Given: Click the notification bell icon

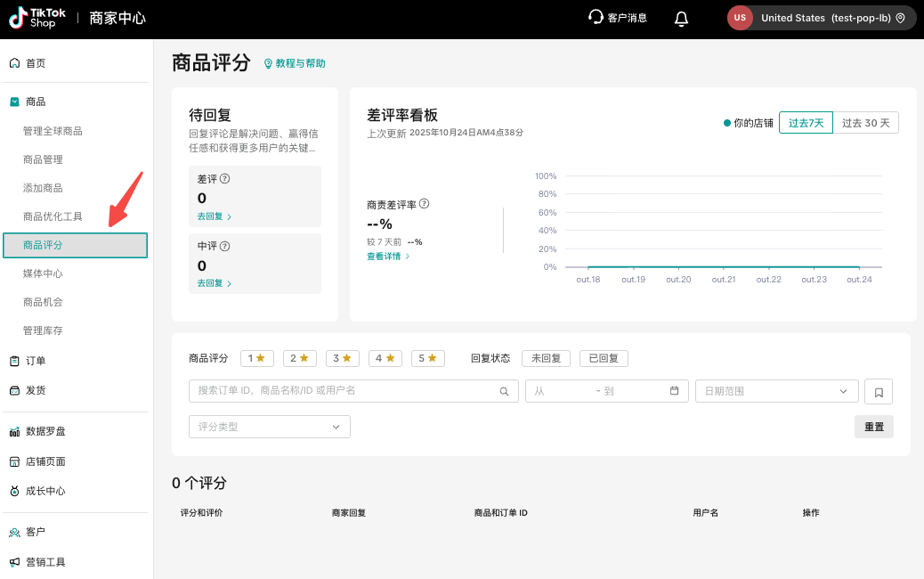Looking at the screenshot, I should [x=681, y=19].
